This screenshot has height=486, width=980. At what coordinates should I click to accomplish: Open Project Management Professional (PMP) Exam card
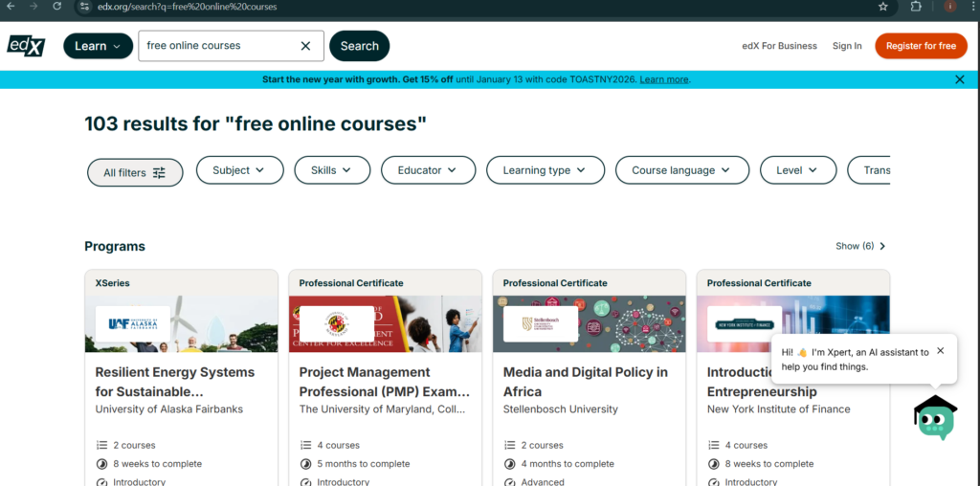point(385,382)
